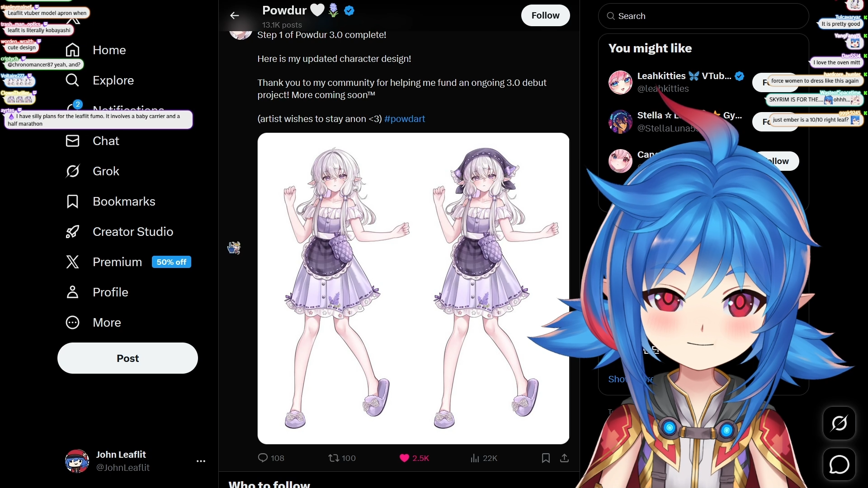
Task: Toggle bookmark on this post
Action: coord(546,458)
